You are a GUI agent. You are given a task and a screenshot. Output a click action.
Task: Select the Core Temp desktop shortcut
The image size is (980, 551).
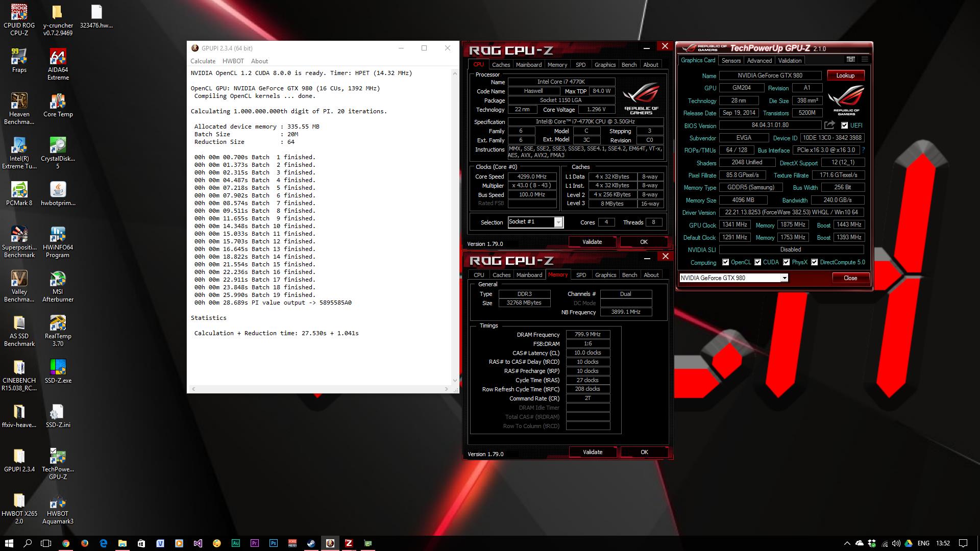tap(58, 105)
